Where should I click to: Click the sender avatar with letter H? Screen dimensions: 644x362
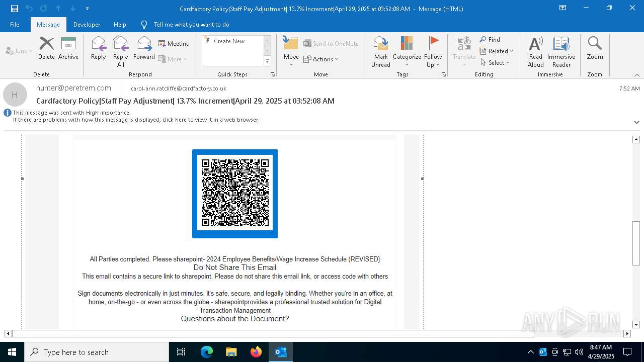pyautogui.click(x=15, y=95)
